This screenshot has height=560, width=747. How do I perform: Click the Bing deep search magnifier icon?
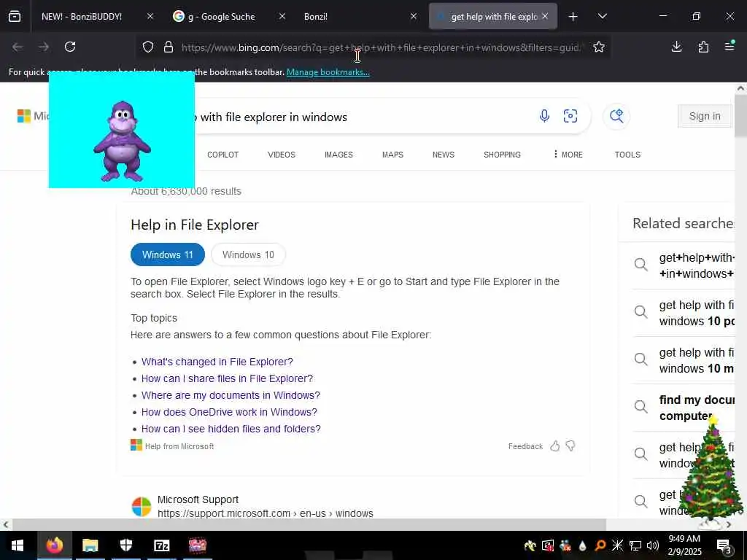click(x=616, y=116)
